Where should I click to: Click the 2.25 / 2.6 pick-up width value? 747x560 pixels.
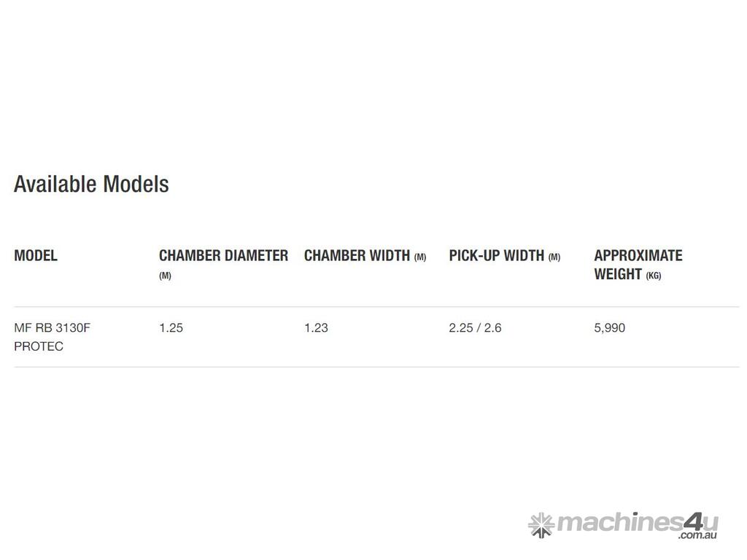pyautogui.click(x=475, y=327)
